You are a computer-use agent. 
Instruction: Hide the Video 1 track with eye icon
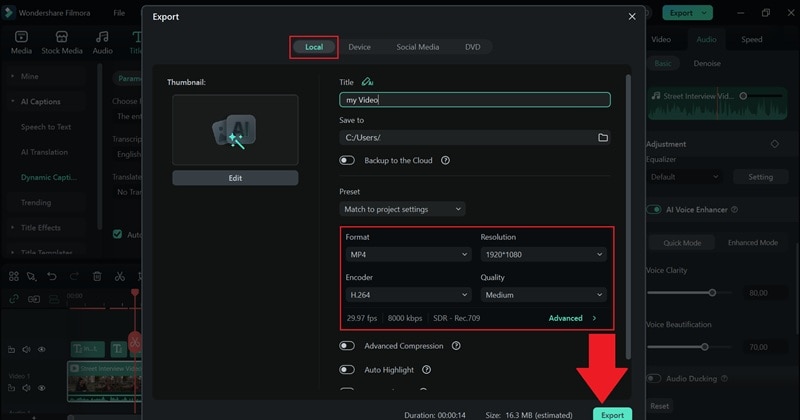pos(42,388)
